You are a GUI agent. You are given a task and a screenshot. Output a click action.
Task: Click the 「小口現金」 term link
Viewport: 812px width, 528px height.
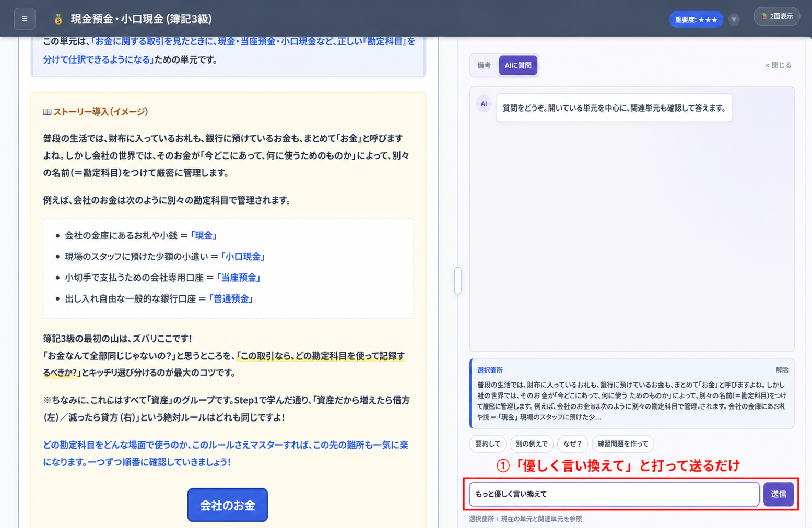[243, 257]
